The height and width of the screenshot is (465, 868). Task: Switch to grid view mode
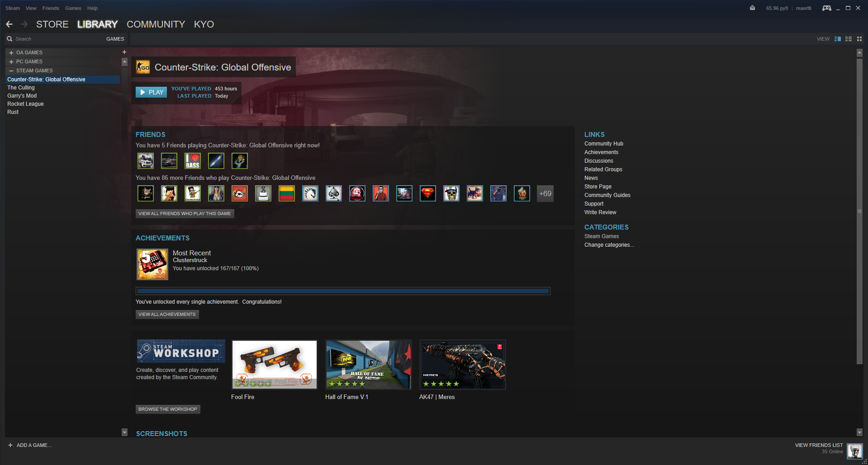coord(859,39)
